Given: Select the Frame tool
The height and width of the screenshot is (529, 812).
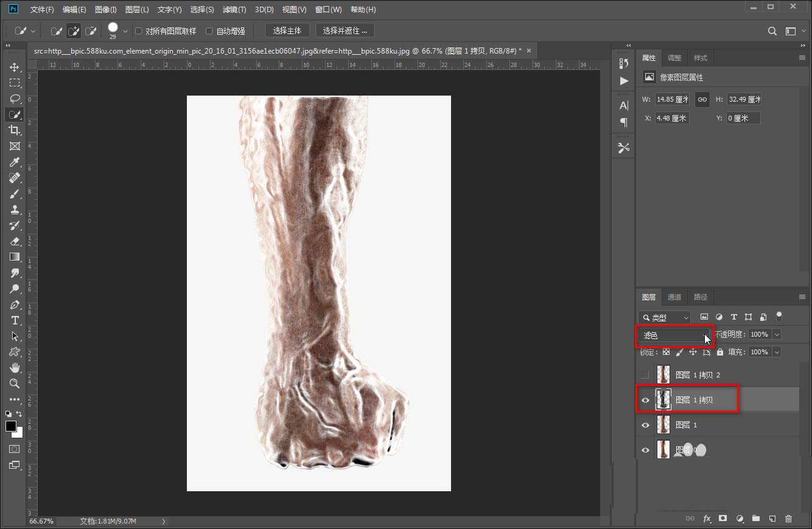Looking at the screenshot, I should [x=15, y=146].
